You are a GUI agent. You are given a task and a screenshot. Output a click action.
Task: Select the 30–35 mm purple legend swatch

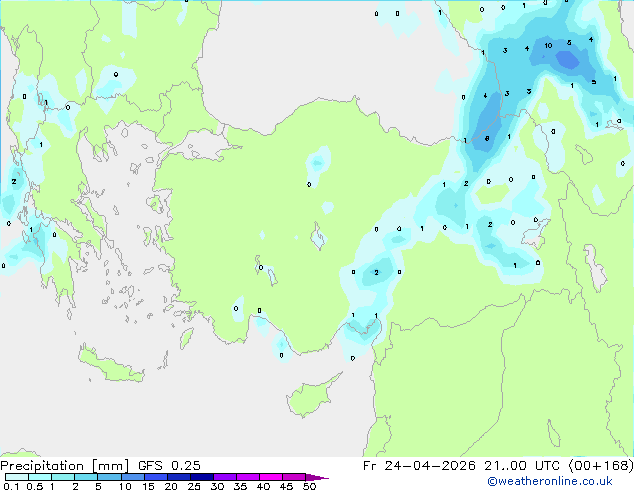tap(225, 477)
